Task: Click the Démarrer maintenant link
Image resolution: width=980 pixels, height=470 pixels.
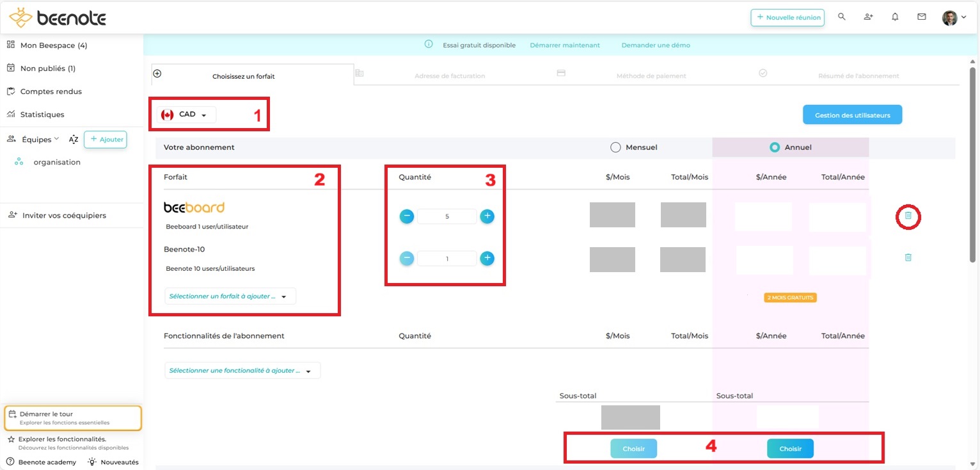Action: [565, 45]
